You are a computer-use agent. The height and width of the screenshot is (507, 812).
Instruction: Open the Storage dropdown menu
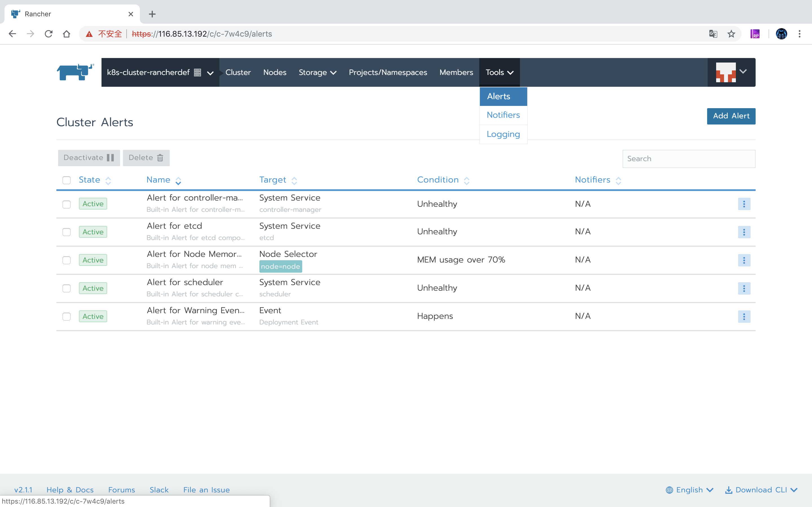pyautogui.click(x=317, y=72)
